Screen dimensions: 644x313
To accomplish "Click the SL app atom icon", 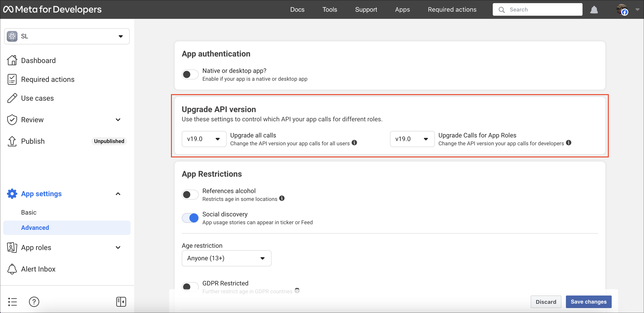I will tap(12, 36).
